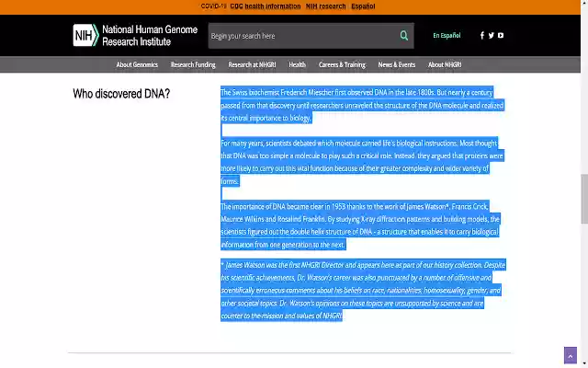Follow the CDC health information link
Viewport: 588px width, 368px height.
point(266,6)
